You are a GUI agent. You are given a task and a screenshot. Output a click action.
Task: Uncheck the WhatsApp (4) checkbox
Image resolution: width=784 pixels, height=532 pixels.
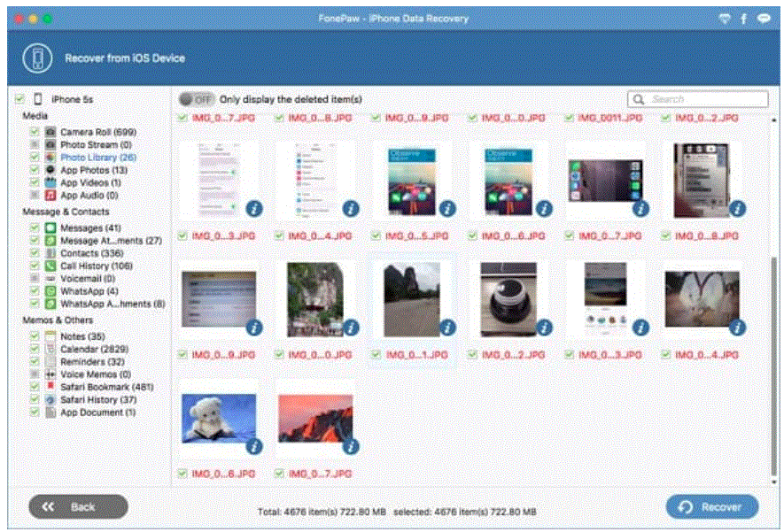pos(34,290)
